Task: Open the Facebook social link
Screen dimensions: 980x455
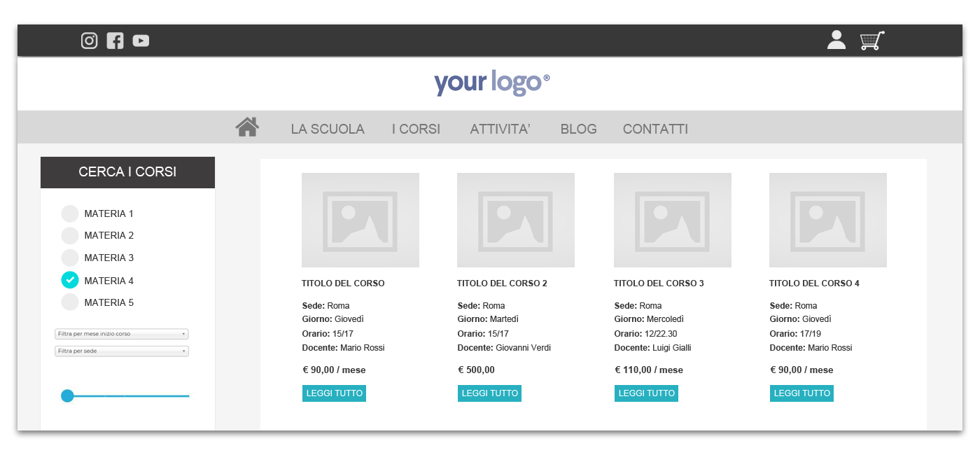Action: pos(115,41)
